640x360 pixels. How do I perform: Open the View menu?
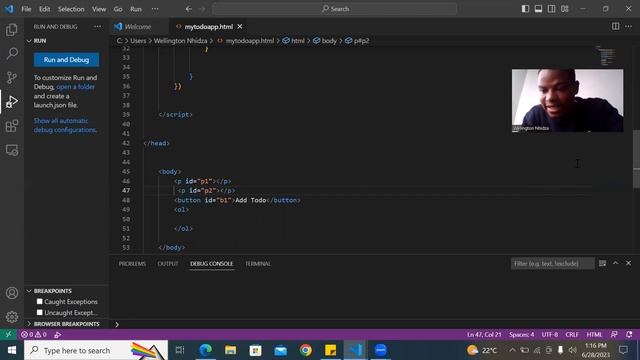(99, 9)
